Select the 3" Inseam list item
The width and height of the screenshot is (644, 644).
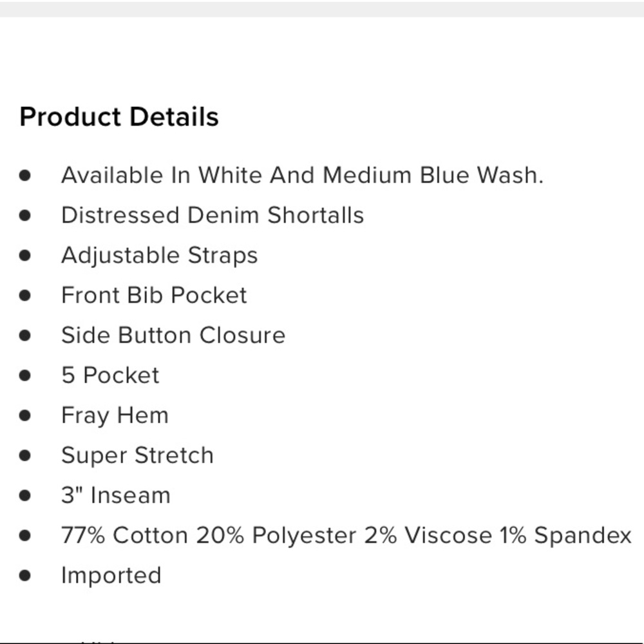click(x=116, y=495)
